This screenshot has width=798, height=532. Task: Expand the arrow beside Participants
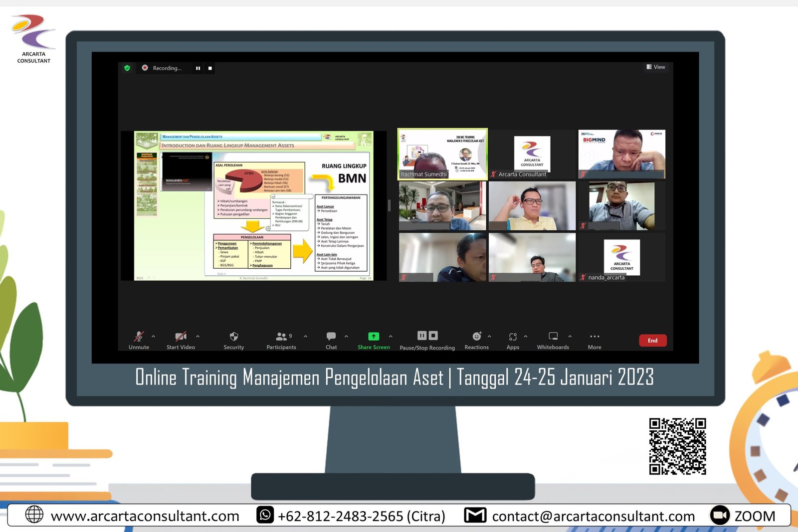coord(306,337)
